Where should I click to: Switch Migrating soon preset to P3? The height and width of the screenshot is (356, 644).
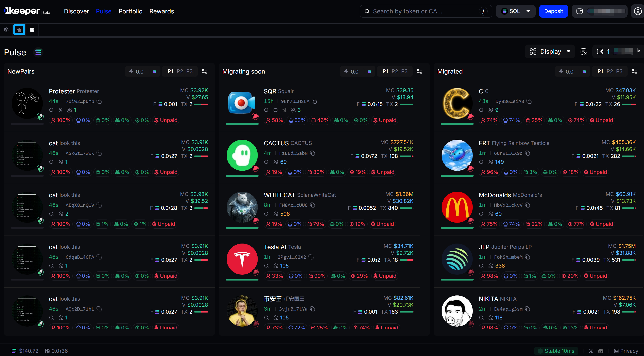(404, 72)
